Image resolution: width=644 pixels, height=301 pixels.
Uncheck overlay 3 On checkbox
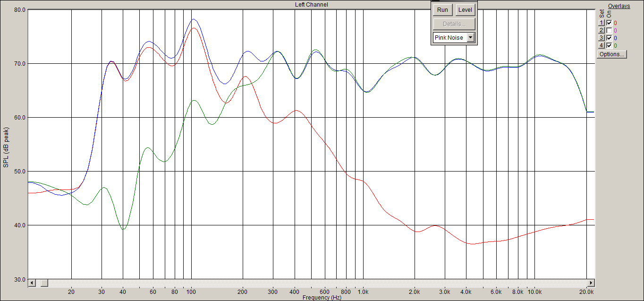click(x=609, y=38)
